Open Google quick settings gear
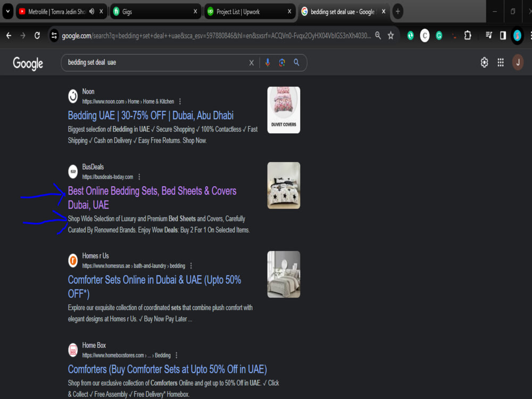The height and width of the screenshot is (399, 532). 484,62
